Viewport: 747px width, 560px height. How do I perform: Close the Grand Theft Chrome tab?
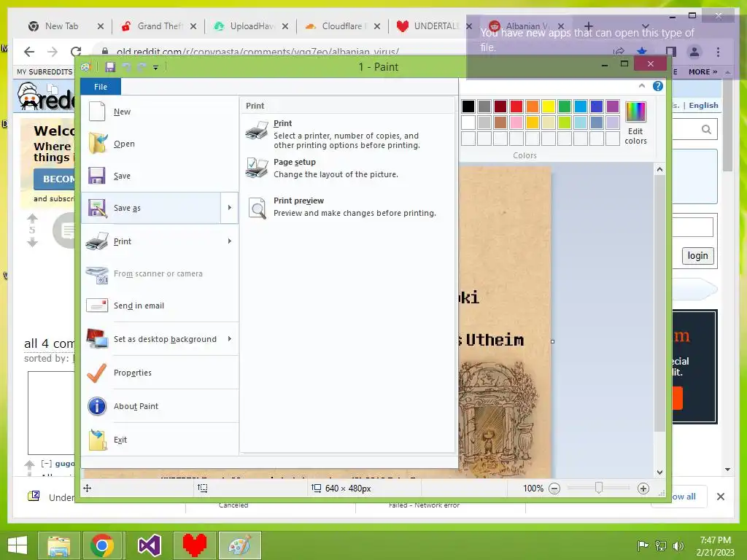193,26
